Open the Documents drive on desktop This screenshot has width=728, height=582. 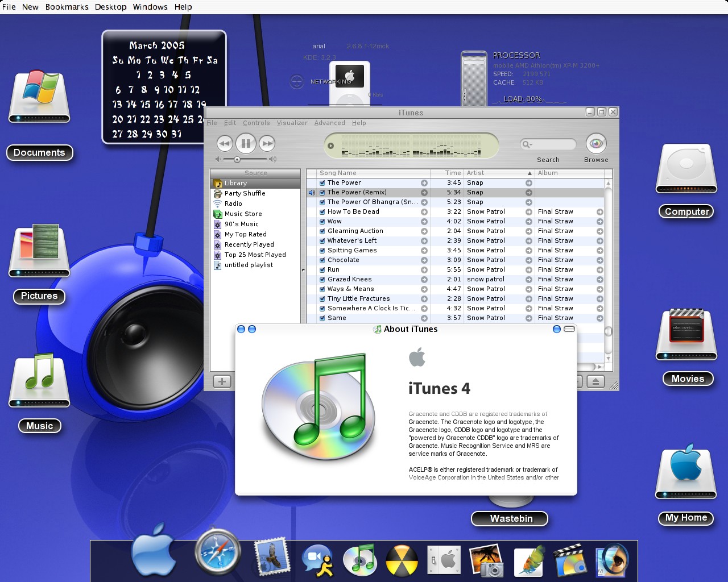click(x=39, y=97)
